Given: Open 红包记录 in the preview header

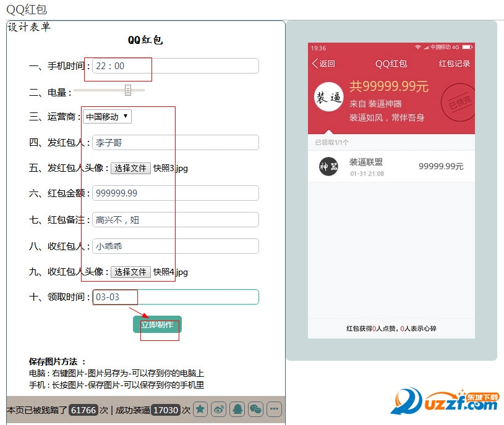Looking at the screenshot, I should (454, 64).
